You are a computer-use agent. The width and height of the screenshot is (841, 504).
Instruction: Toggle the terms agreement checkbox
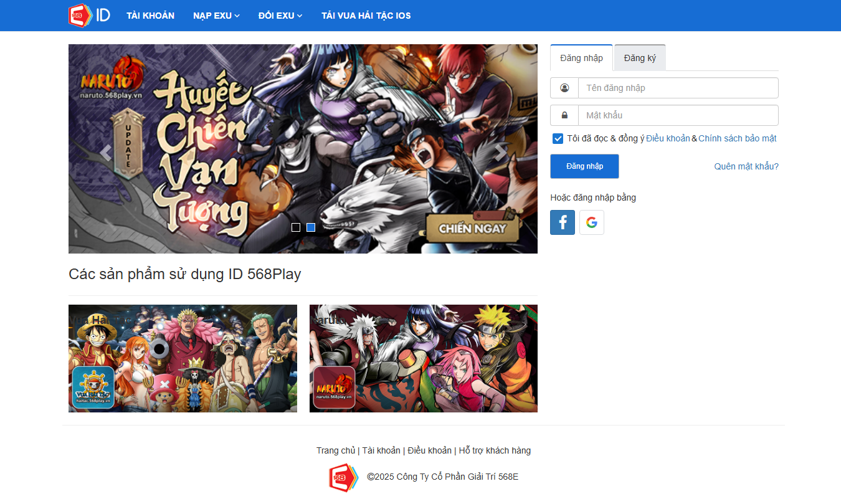pyautogui.click(x=558, y=138)
